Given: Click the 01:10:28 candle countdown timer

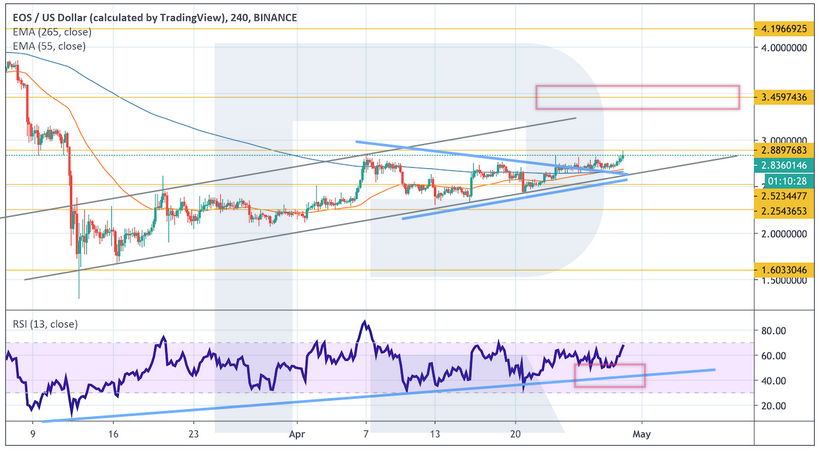Looking at the screenshot, I should [x=782, y=182].
